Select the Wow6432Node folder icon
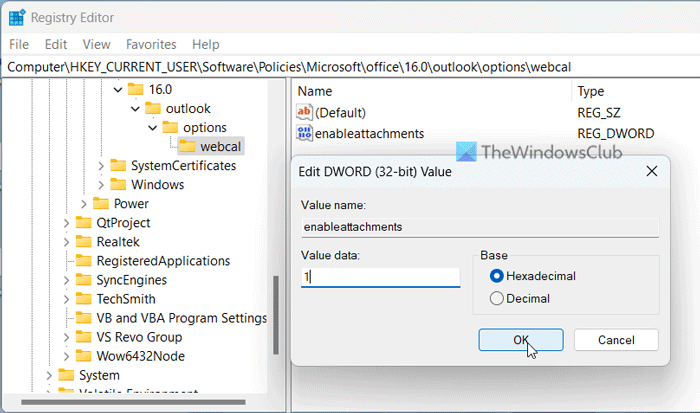The image size is (700, 413). click(83, 356)
